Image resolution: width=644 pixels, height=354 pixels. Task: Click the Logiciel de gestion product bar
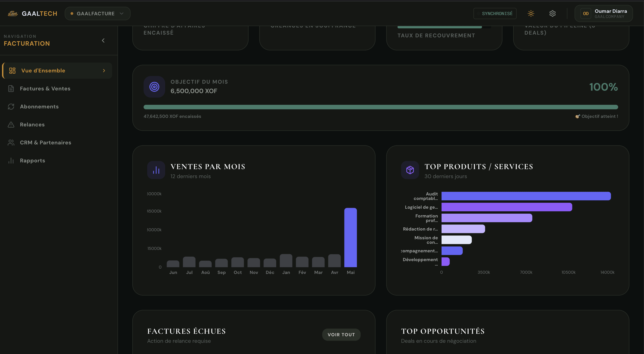(507, 207)
